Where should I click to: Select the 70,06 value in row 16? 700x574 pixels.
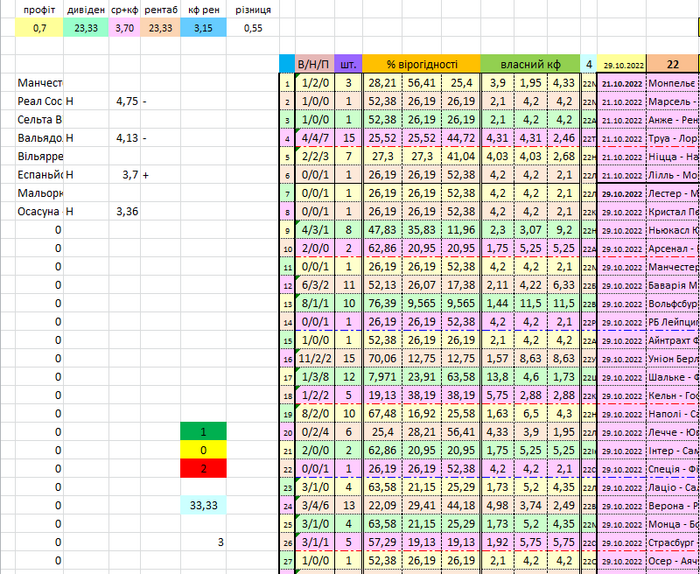(x=383, y=358)
